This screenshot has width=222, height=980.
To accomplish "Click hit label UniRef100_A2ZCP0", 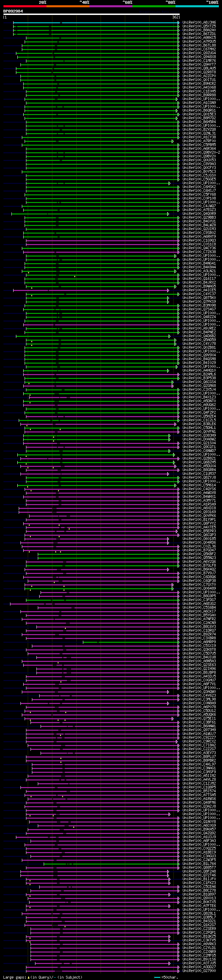I will coord(199,76).
